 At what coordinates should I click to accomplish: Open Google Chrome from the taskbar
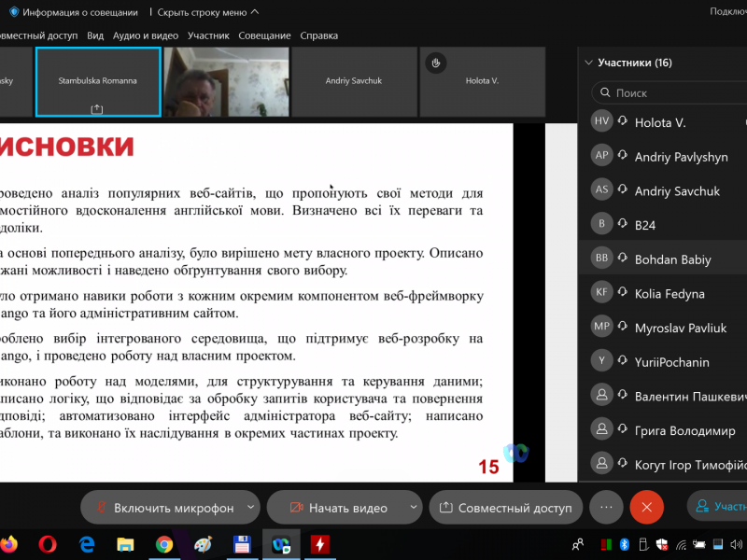pyautogui.click(x=164, y=543)
